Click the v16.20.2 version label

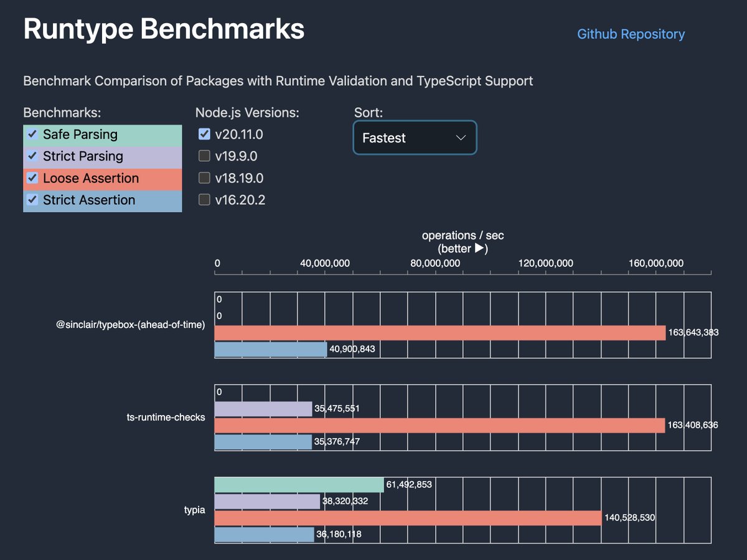tap(240, 200)
